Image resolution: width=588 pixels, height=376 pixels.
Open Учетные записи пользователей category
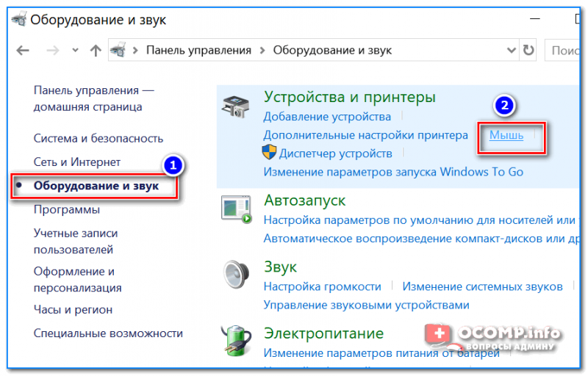[76, 241]
